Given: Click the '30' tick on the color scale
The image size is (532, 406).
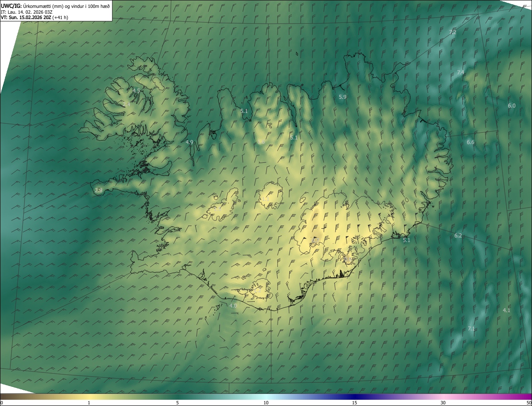Looking at the screenshot, I should tap(443, 403).
